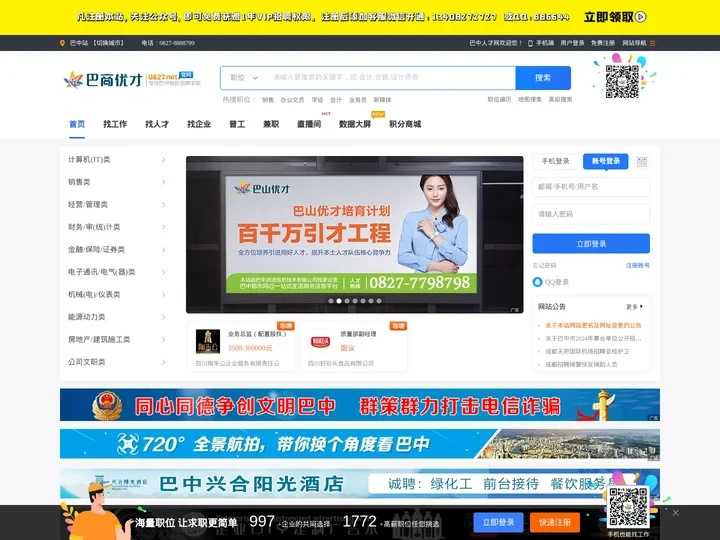Expand the 能源动力类 category arrow

163,317
